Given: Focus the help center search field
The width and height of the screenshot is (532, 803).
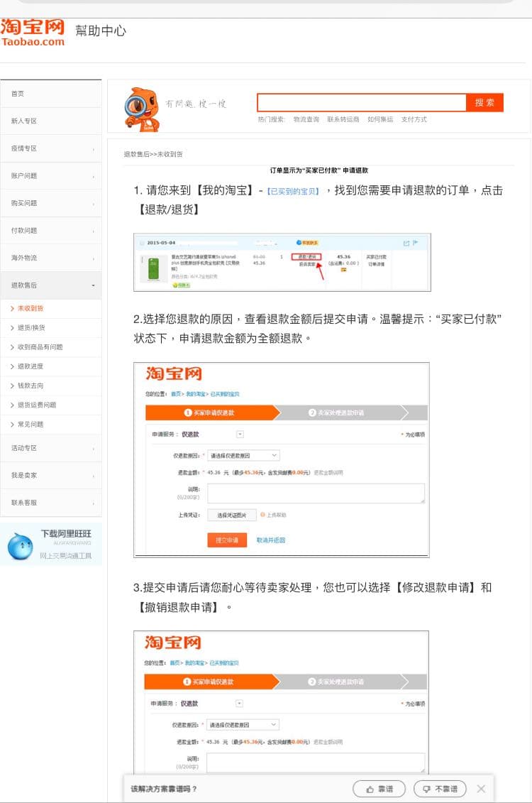Looking at the screenshot, I should pyautogui.click(x=362, y=102).
